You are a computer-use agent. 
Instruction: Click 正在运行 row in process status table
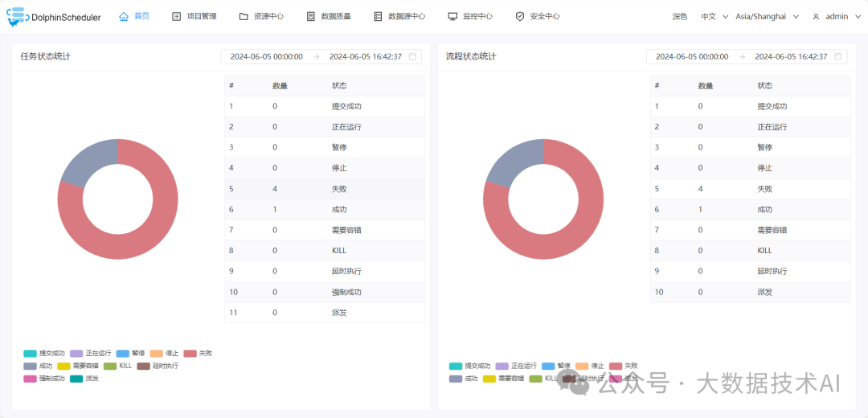[x=750, y=127]
